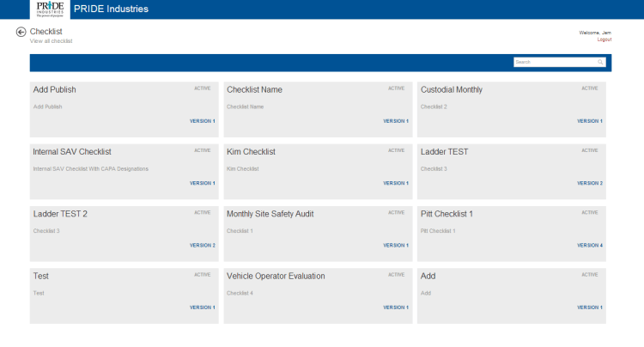This screenshot has width=644, height=347.
Task: Open the Custodial Monthly checklist
Action: pyautogui.click(x=451, y=89)
